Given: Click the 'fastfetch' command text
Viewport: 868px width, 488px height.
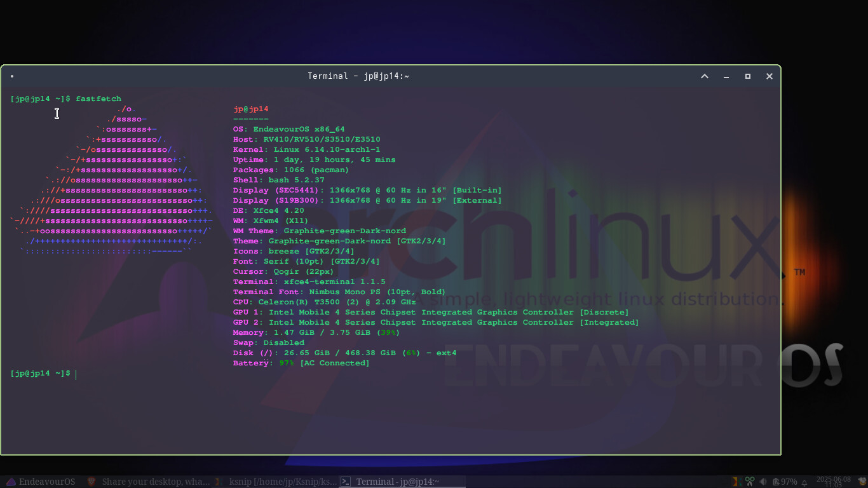Looking at the screenshot, I should click(x=98, y=98).
